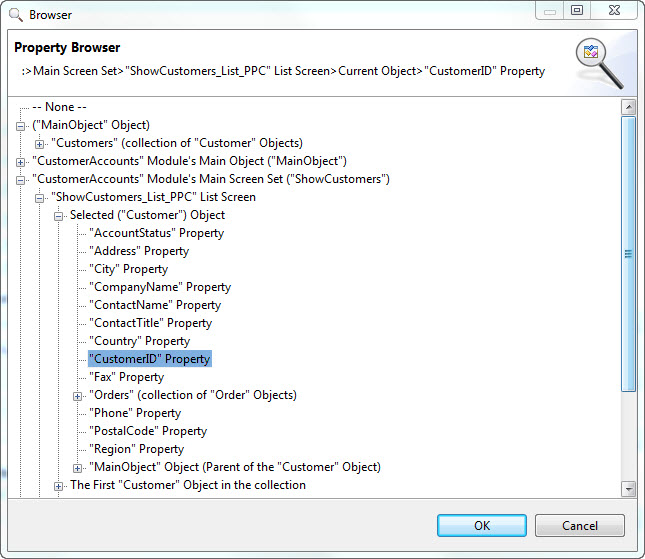Maximize the Browser dialog window
Image resolution: width=645 pixels, height=559 pixels.
(576, 10)
